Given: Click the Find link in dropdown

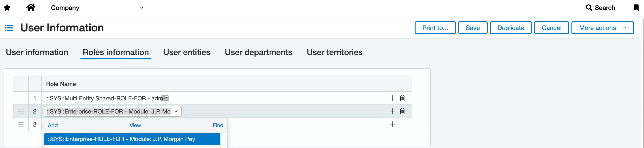Looking at the screenshot, I should coord(218,125).
